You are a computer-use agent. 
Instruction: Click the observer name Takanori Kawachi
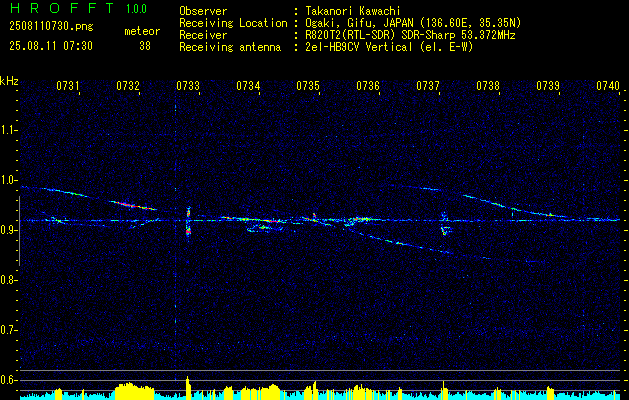[353, 11]
